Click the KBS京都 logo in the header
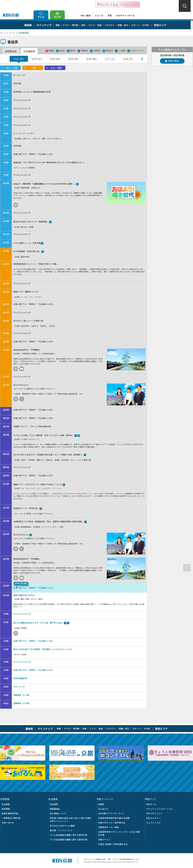 pyautogui.click(x=11, y=15)
